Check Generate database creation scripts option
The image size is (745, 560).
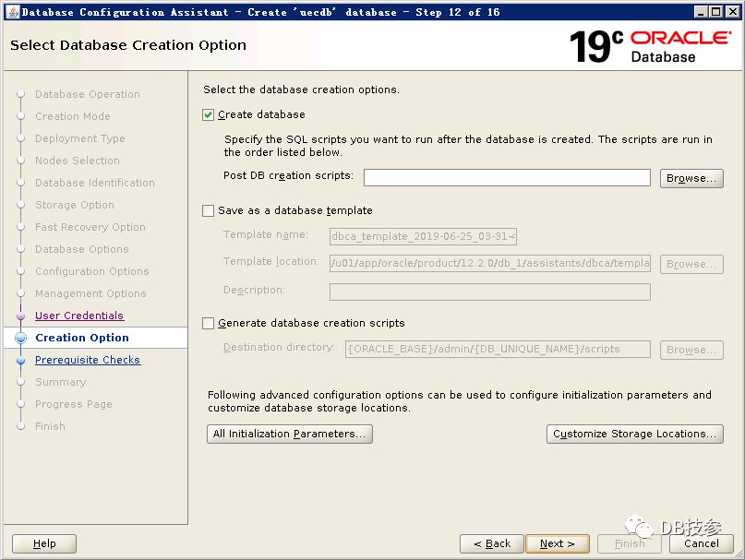208,324
